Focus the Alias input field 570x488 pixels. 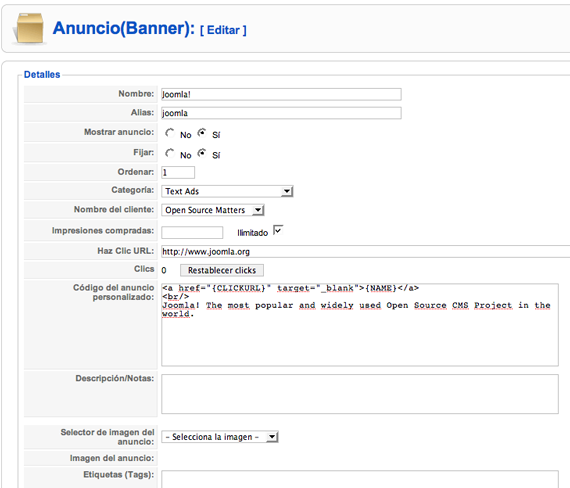tap(281, 113)
